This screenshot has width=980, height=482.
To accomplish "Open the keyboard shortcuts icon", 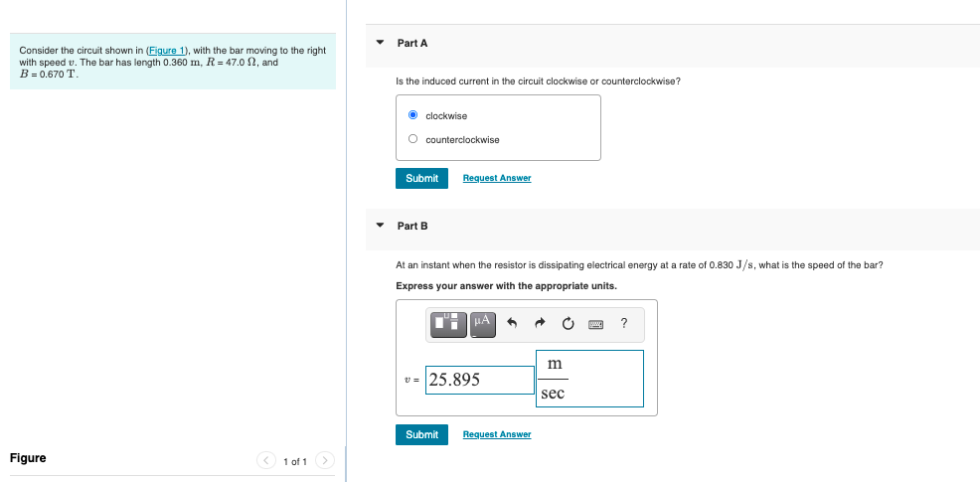I will pyautogui.click(x=595, y=324).
